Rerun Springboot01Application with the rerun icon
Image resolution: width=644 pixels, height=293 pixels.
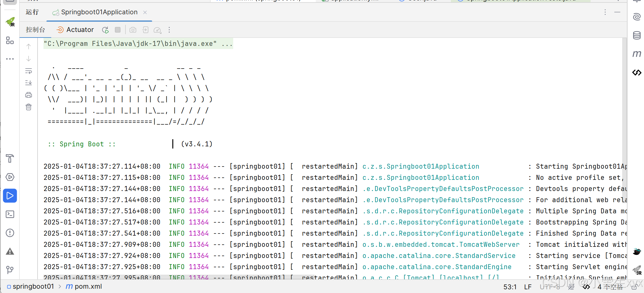105,30
